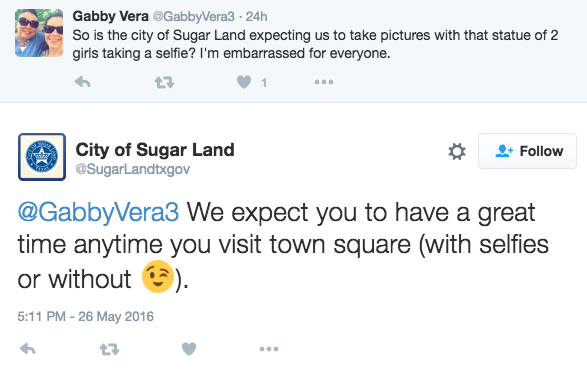Open City of Sugar Land avatar
587x381 pixels.
(42, 157)
